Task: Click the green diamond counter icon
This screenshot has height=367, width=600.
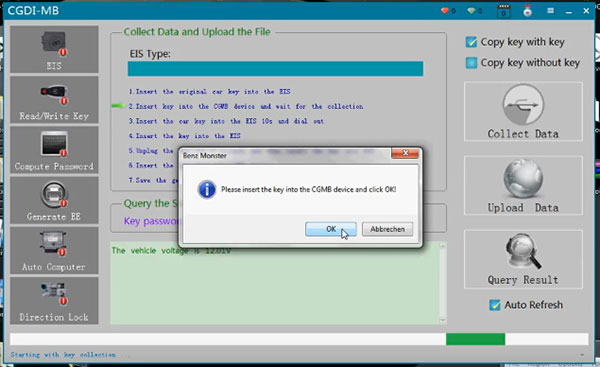Action: click(471, 11)
